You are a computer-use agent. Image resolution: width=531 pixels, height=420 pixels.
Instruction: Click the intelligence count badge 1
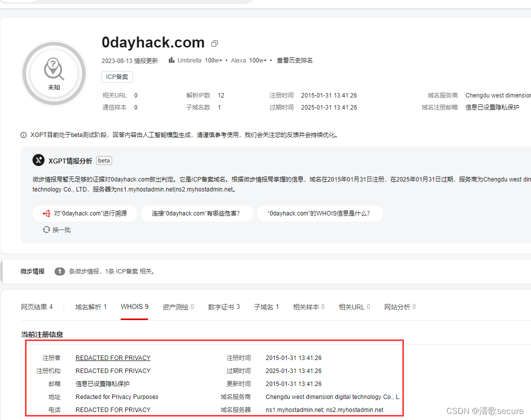coord(60,271)
